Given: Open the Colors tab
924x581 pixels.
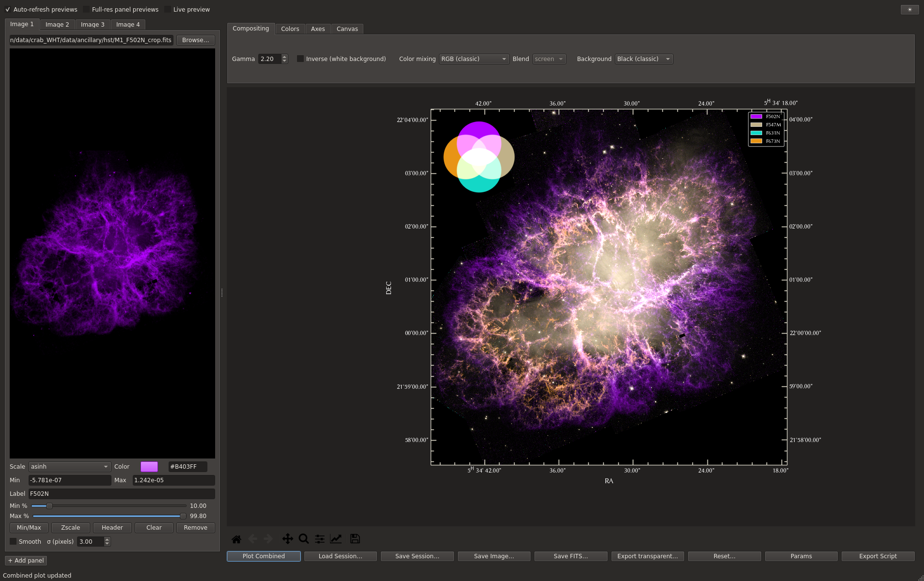Looking at the screenshot, I should point(290,29).
